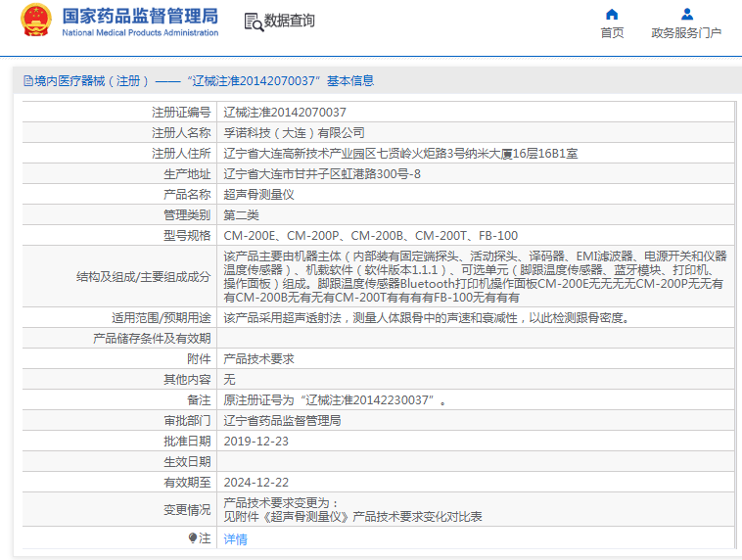Select approval date 2019-12-23

(x=256, y=442)
